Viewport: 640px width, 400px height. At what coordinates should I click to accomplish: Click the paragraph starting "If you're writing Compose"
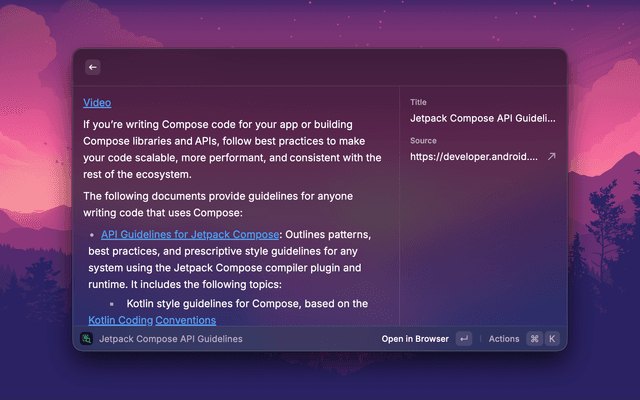click(232, 149)
